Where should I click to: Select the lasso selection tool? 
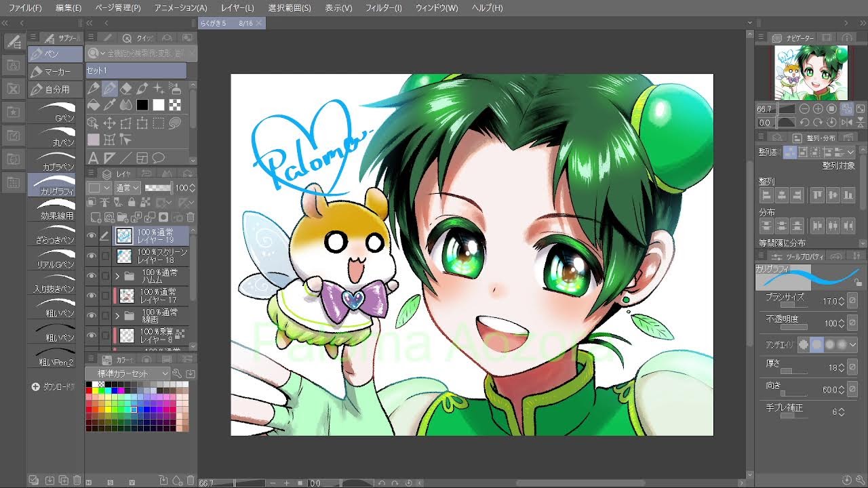(x=175, y=123)
